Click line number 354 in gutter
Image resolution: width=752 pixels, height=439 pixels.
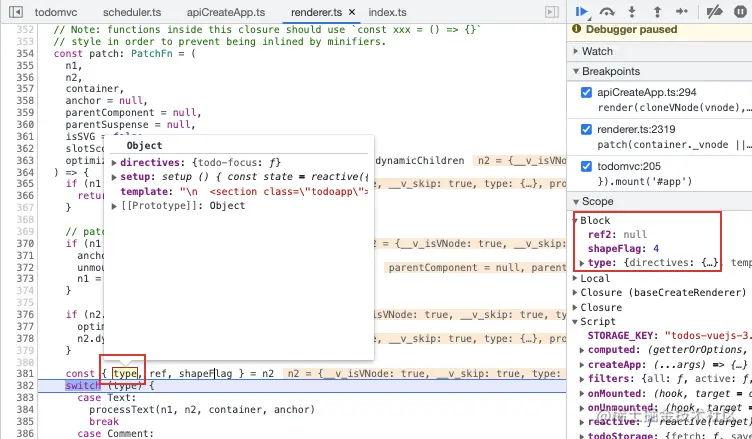click(25, 53)
